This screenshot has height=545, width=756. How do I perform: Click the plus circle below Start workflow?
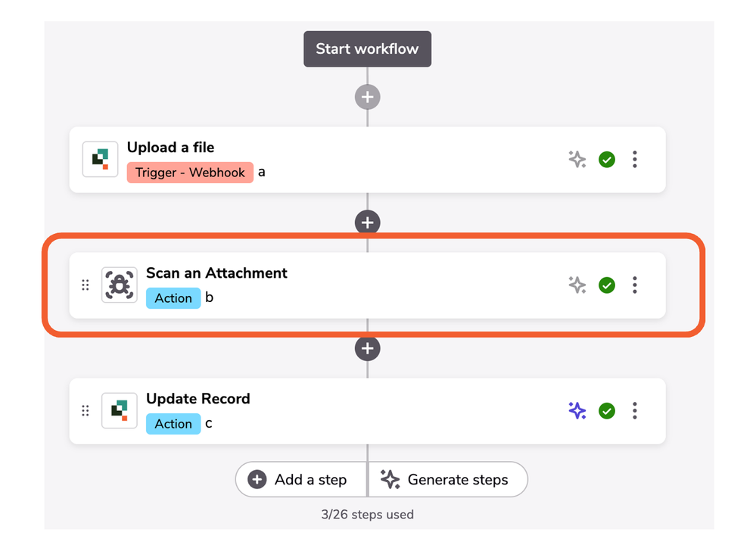tap(367, 97)
